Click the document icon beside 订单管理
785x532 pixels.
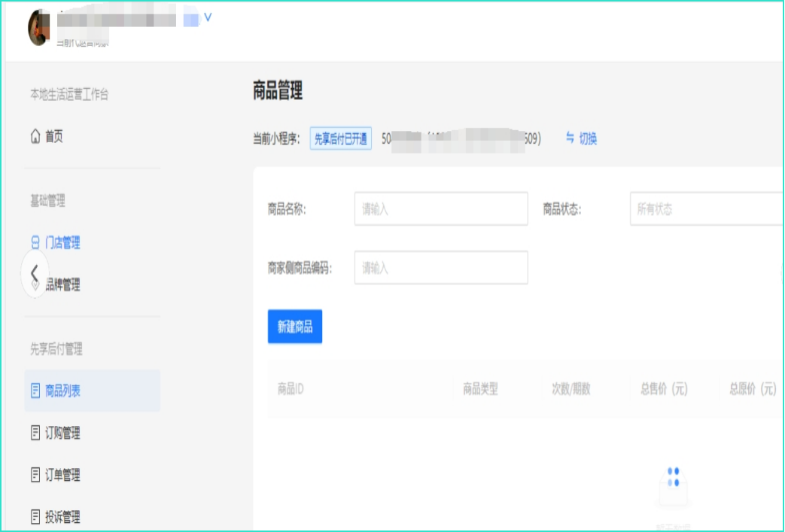(x=35, y=475)
